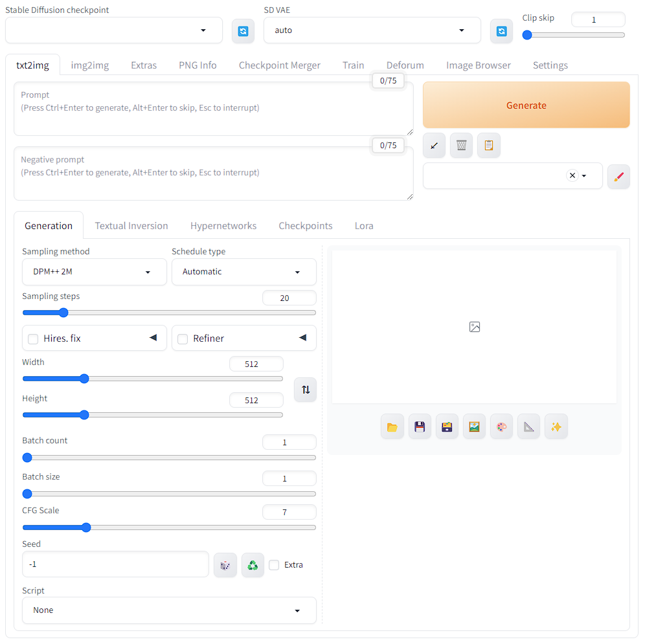Tick the Extra seed checkbox

click(x=274, y=565)
